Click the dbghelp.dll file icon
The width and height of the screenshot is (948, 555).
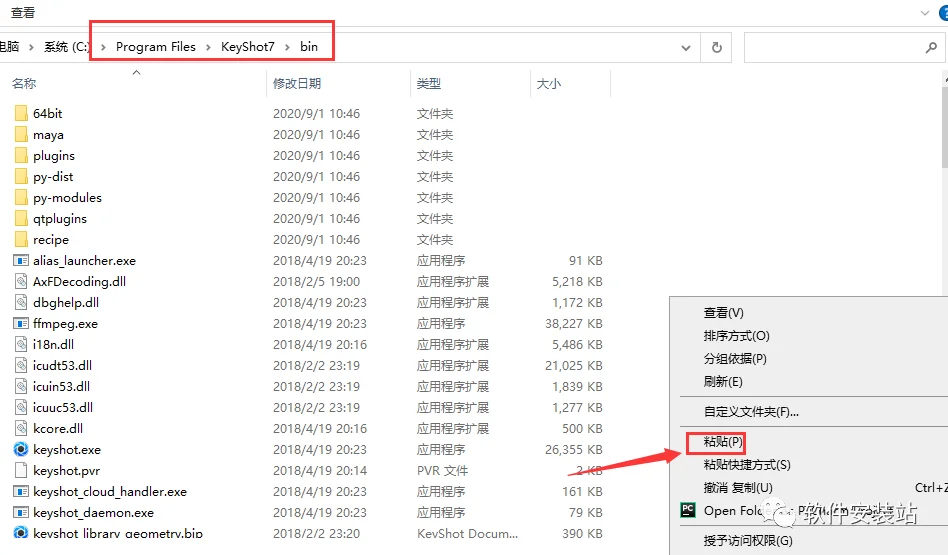click(21, 302)
